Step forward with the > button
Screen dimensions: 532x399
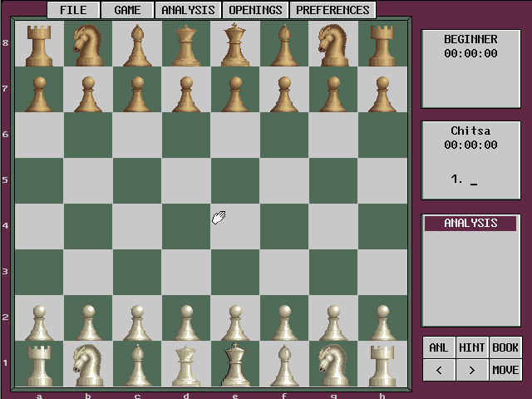[471, 370]
